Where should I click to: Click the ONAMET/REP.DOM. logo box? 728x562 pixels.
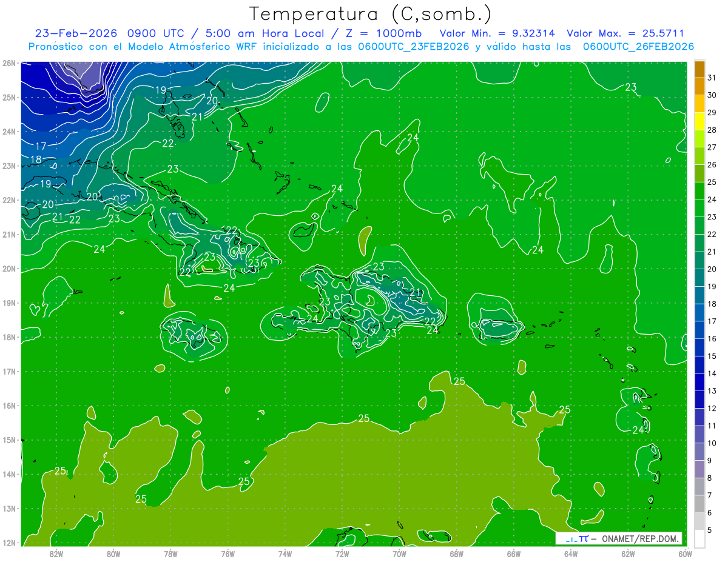(618, 538)
